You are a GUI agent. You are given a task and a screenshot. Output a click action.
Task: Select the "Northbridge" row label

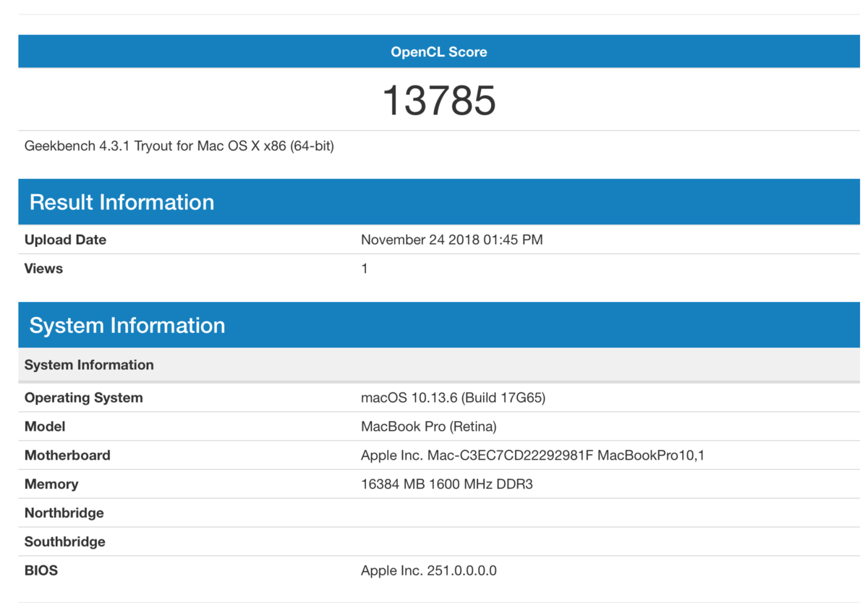64,513
